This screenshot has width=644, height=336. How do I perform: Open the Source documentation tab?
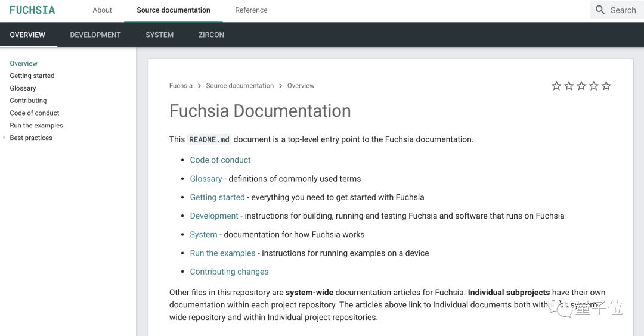[173, 10]
